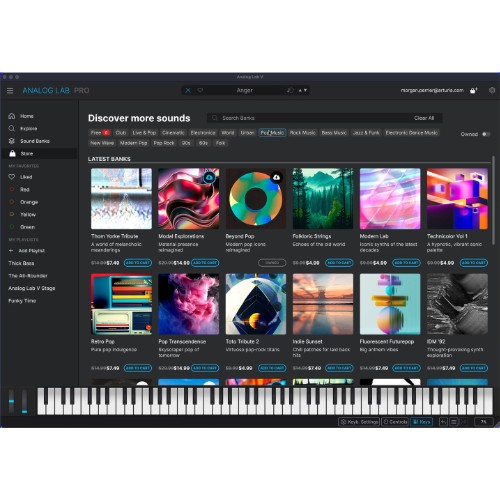Add IDM '92 to cart
This screenshot has width=500, height=500.
pos(474,368)
